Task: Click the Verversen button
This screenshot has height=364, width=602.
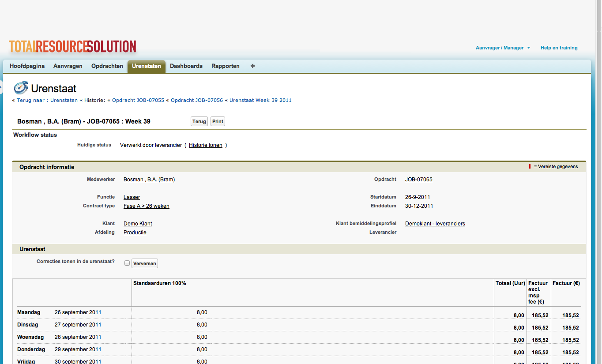Action: 145,263
